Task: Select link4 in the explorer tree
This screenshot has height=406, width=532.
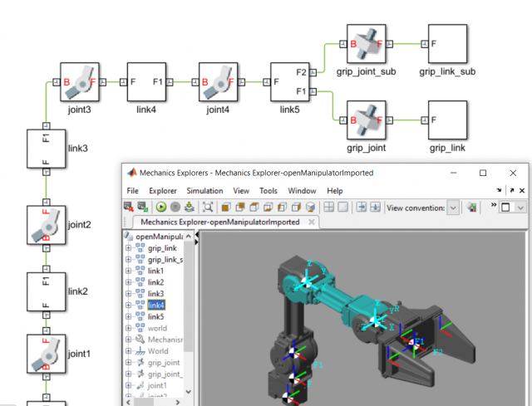Action: point(156,306)
